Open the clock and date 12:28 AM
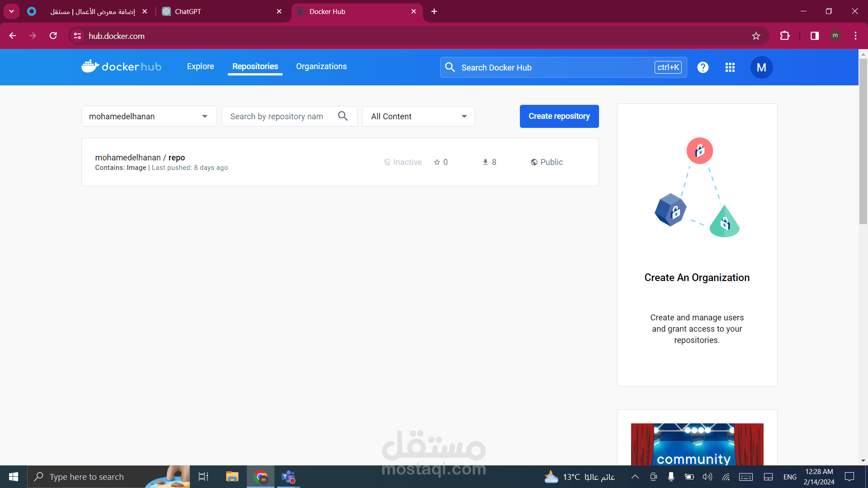 819,477
